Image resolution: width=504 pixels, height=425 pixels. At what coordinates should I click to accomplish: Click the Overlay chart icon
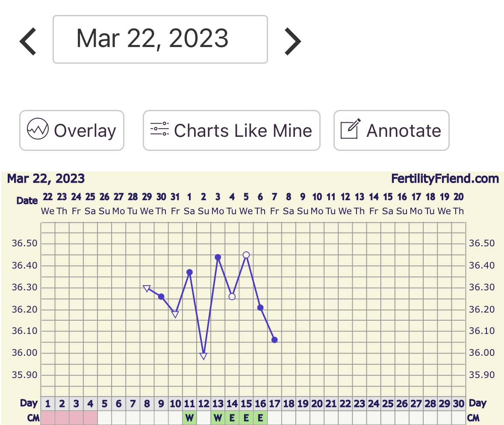(38, 130)
